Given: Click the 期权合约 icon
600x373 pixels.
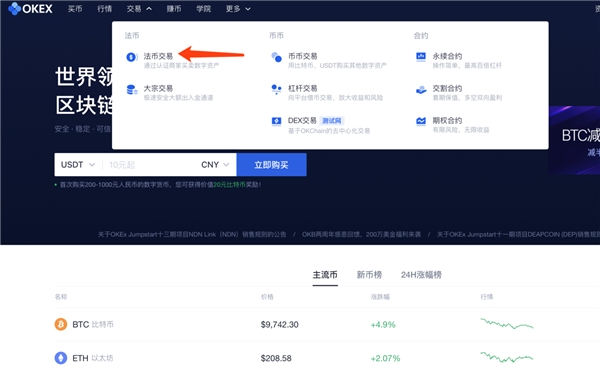Looking at the screenshot, I should click(x=421, y=121).
